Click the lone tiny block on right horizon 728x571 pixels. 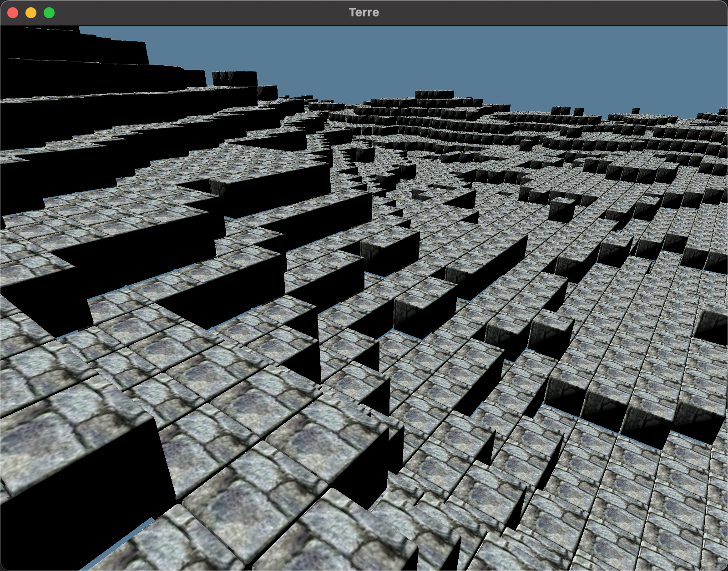635,110
